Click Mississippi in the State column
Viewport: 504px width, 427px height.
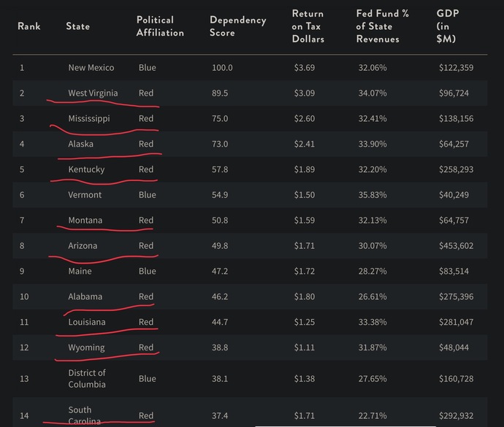click(x=88, y=118)
